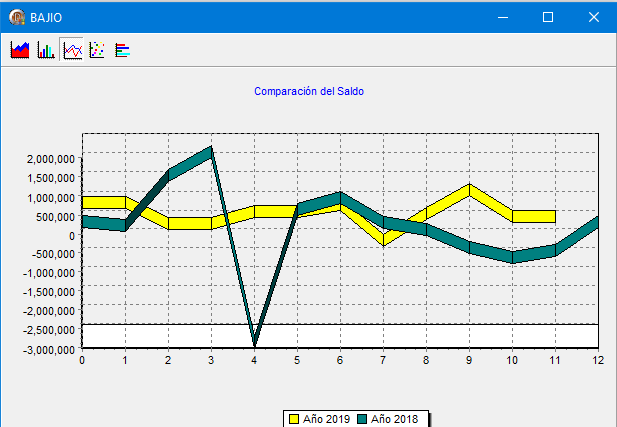This screenshot has width=617, height=427.
Task: Click the -2,000,000 y-axis label
Action: click(48, 311)
